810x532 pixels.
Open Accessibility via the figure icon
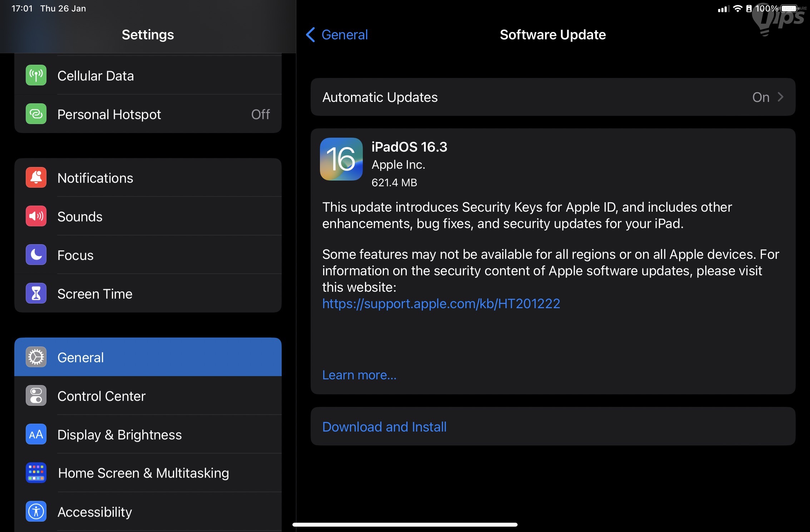(x=35, y=512)
